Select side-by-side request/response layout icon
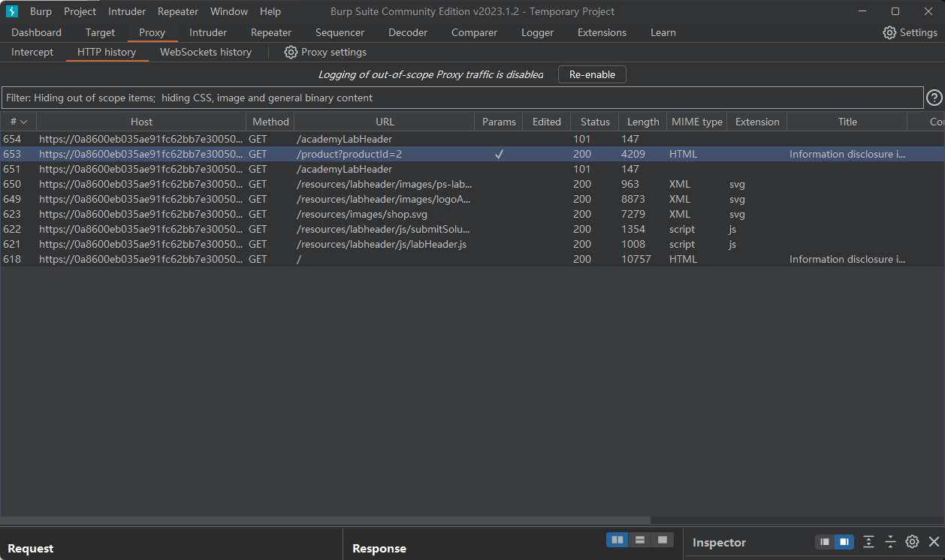The height and width of the screenshot is (560, 945). 617,540
